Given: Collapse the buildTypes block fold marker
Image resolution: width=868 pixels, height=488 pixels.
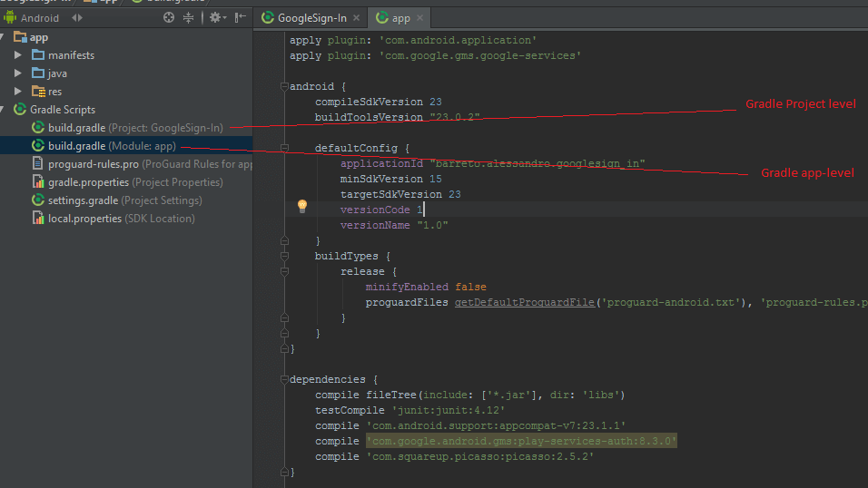Looking at the screenshot, I should 284,256.
